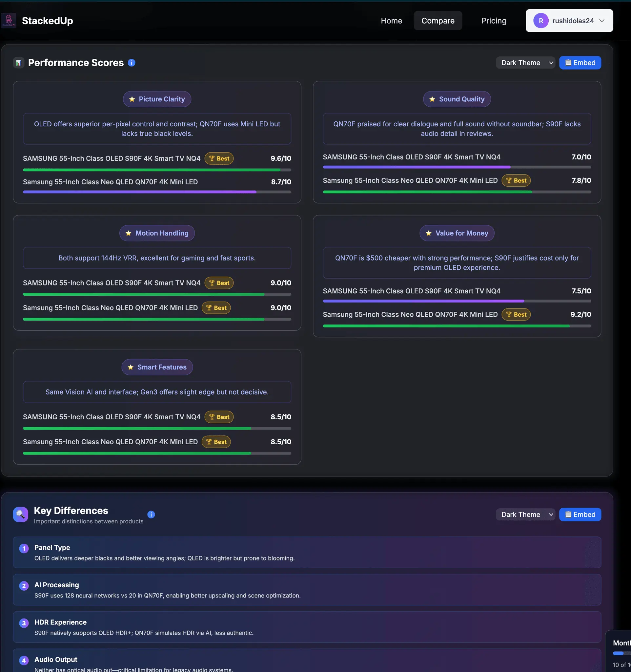The height and width of the screenshot is (672, 631).
Task: Click the Best badge for S90F Motion Handling
Action: point(219,283)
